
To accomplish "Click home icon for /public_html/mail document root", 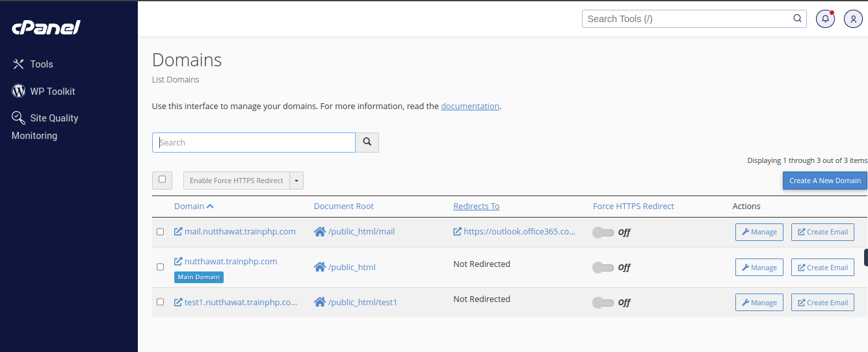I will (x=319, y=232).
